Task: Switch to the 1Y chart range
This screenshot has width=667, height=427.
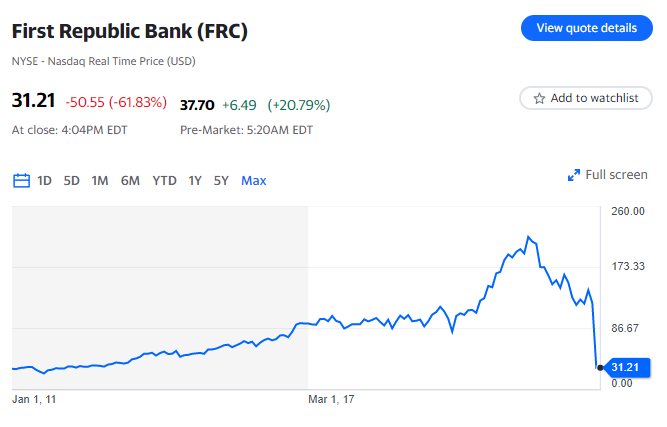Action: tap(195, 181)
